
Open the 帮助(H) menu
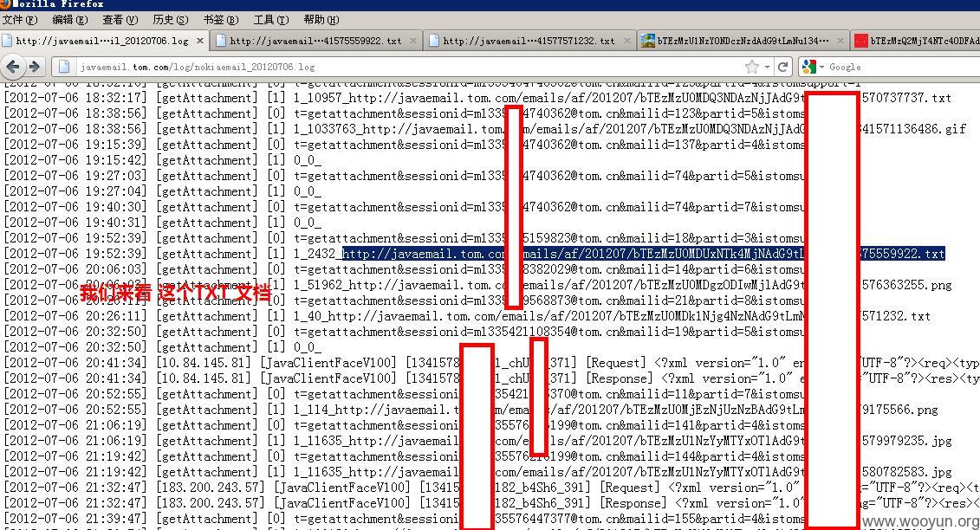coord(321,19)
